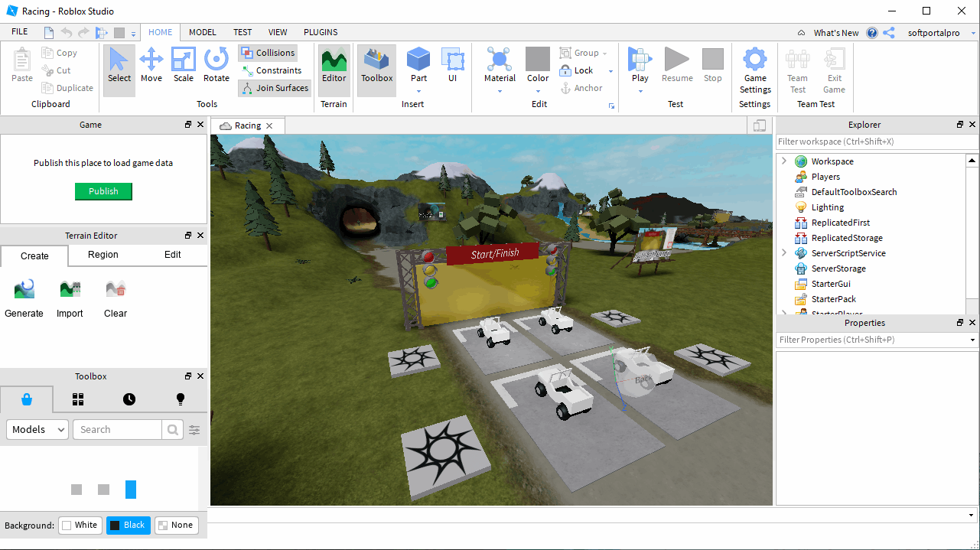Toggle Join Surfaces option

point(275,88)
